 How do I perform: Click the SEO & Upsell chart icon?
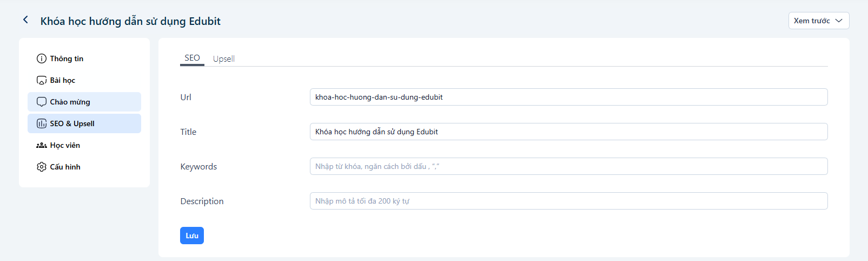click(x=42, y=123)
